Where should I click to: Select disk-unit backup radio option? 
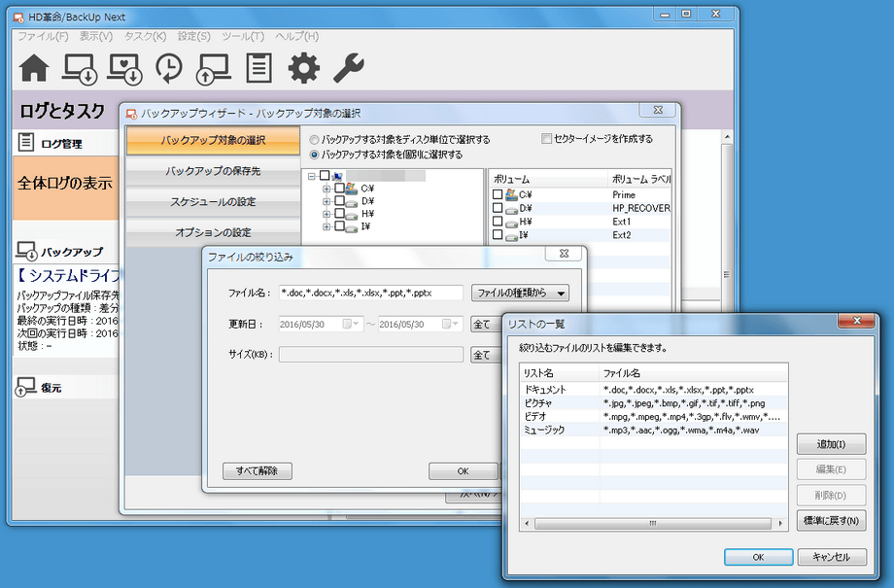(314, 140)
